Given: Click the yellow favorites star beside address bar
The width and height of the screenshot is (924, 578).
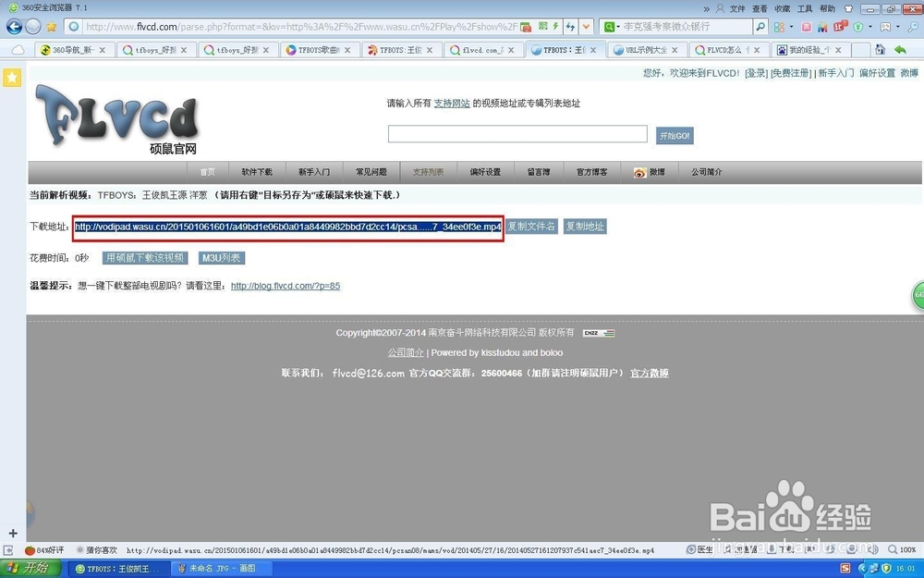Looking at the screenshot, I should [x=51, y=27].
